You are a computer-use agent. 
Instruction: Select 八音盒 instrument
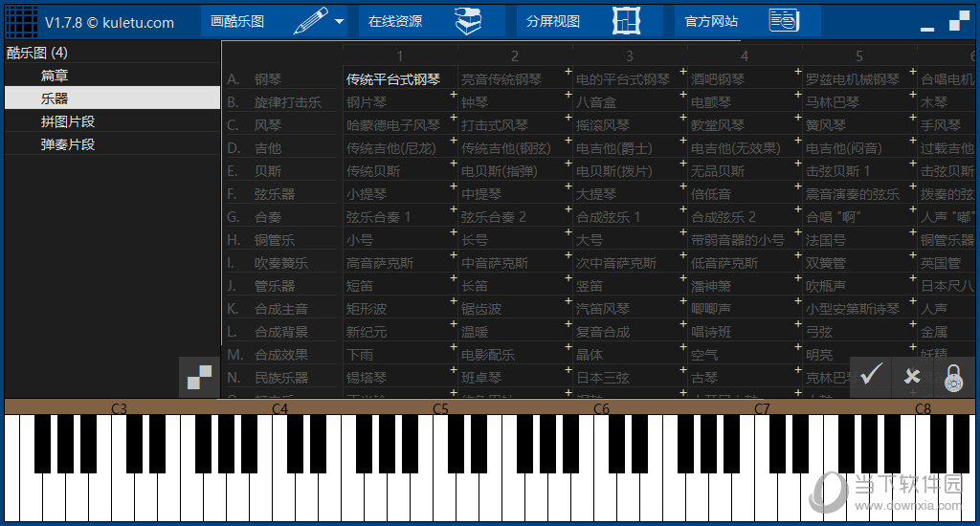tap(596, 102)
